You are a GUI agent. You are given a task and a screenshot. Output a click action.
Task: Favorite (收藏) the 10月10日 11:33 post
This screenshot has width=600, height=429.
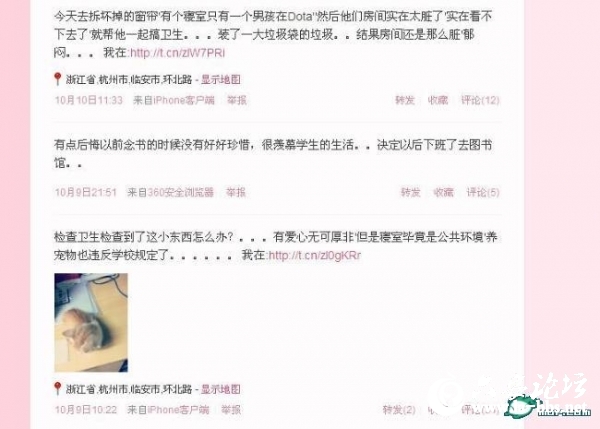tap(438, 100)
